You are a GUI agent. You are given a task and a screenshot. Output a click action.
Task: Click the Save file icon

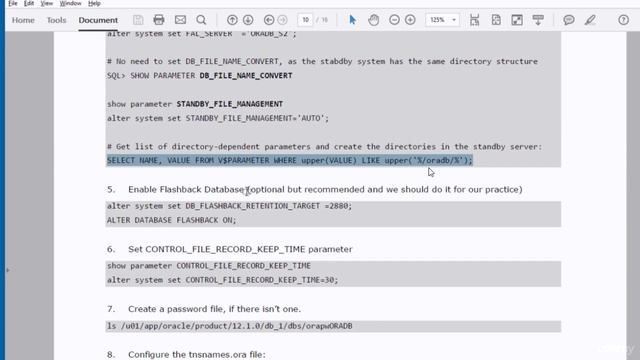(x=138, y=20)
